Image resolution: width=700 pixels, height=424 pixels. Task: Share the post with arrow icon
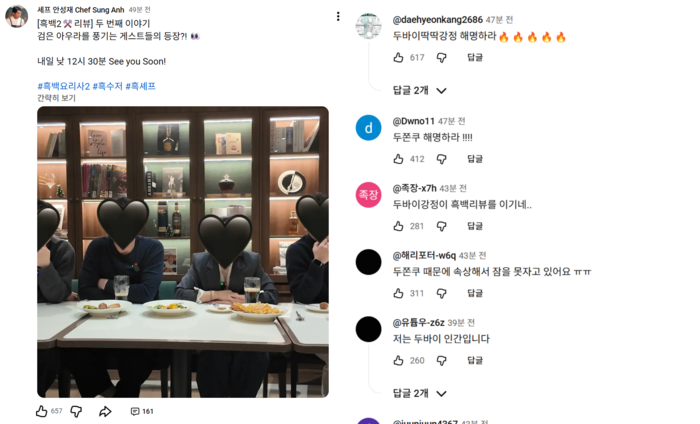point(105,412)
